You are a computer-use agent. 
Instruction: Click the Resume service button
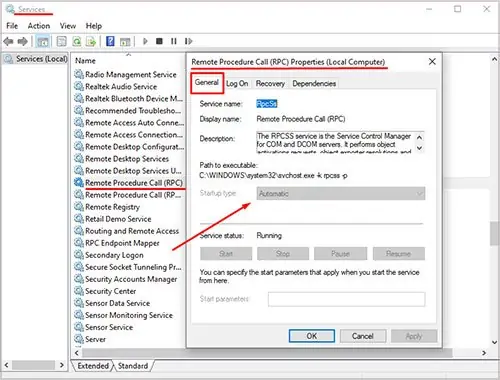click(399, 254)
